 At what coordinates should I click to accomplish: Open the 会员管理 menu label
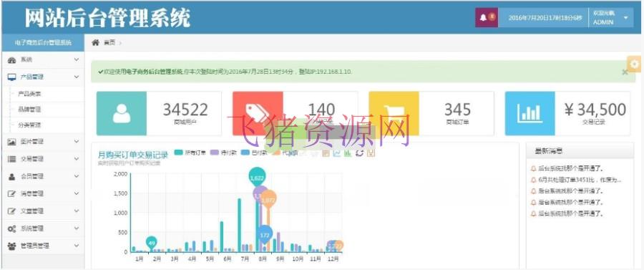pos(32,176)
